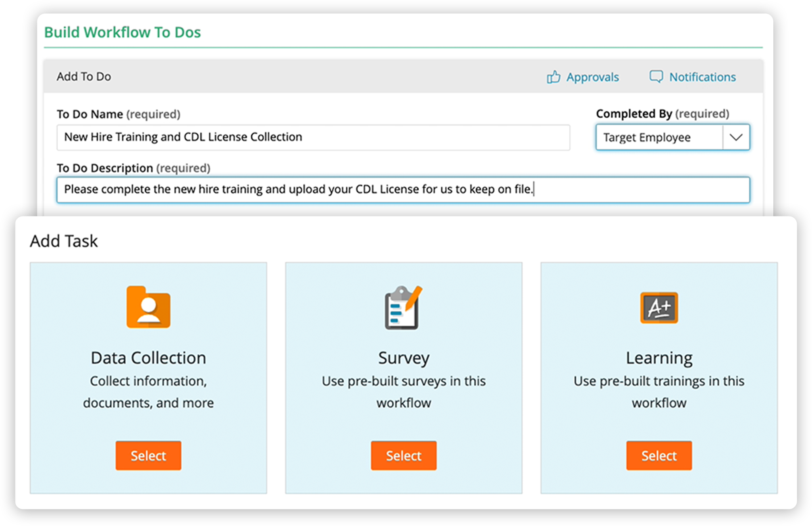Image resolution: width=812 pixels, height=526 pixels.
Task: Click in the To Do Description field
Action: click(403, 189)
